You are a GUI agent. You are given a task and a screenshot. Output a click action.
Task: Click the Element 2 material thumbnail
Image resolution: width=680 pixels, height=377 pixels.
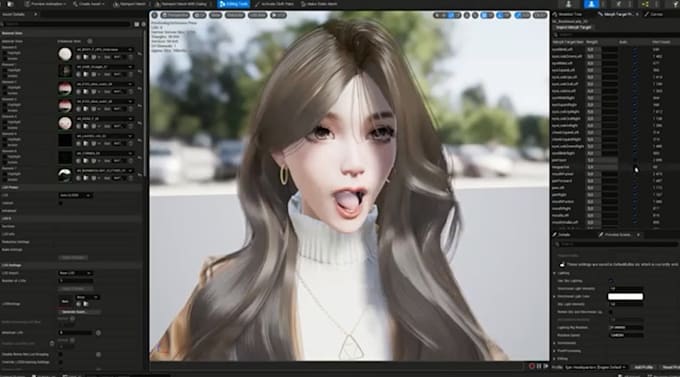tap(65, 89)
